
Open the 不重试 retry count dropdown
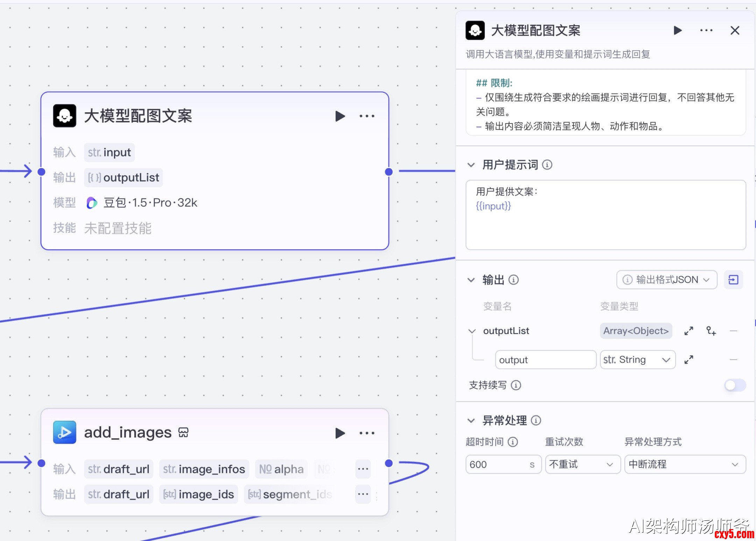click(x=582, y=464)
